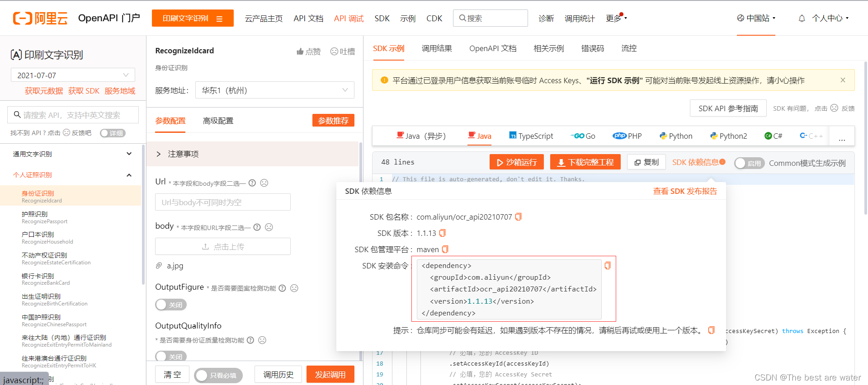Focus the Url input field
The image size is (868, 385).
click(223, 202)
